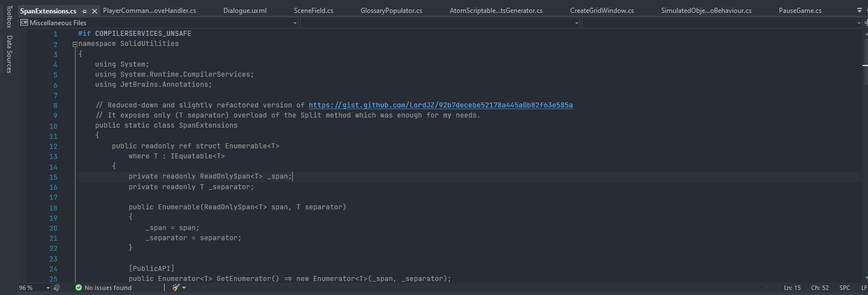
Task: Click 'using System.Runtime.CompilerServices;' line
Action: (175, 74)
